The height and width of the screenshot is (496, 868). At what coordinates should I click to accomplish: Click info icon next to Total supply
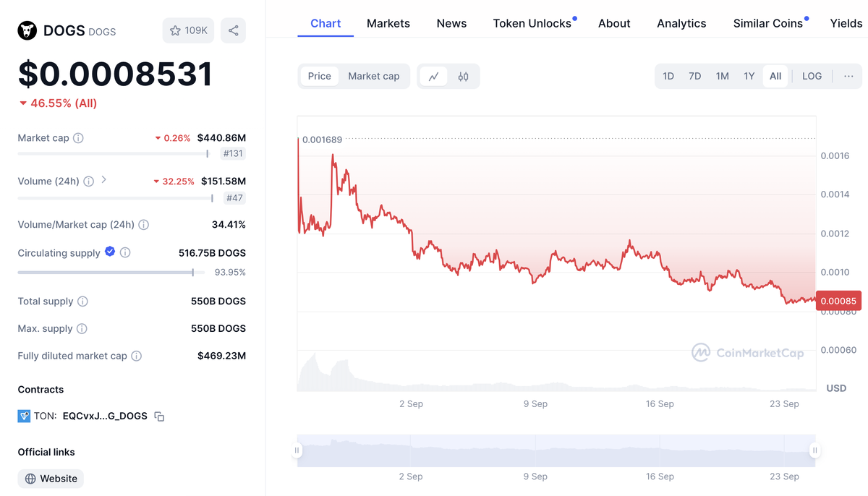82,302
